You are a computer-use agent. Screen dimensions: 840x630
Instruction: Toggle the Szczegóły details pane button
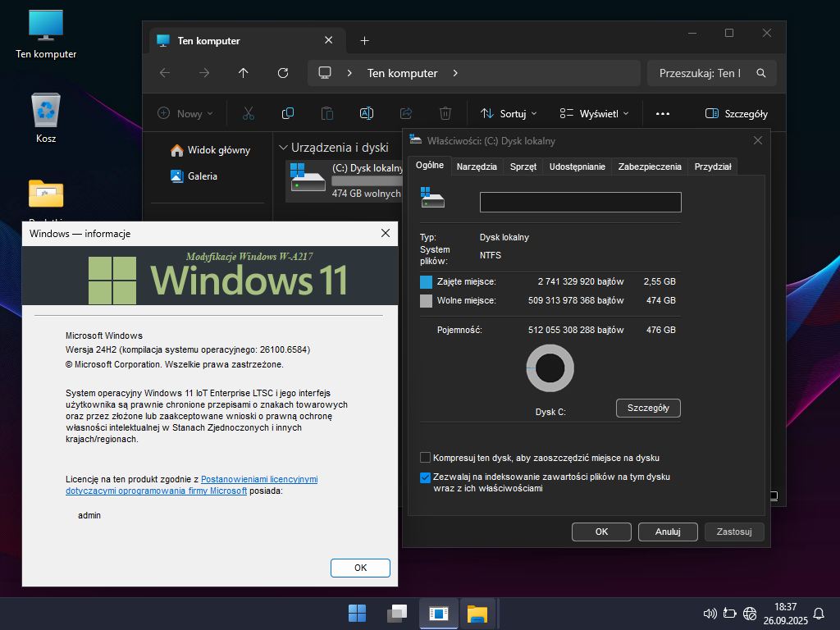(736, 114)
